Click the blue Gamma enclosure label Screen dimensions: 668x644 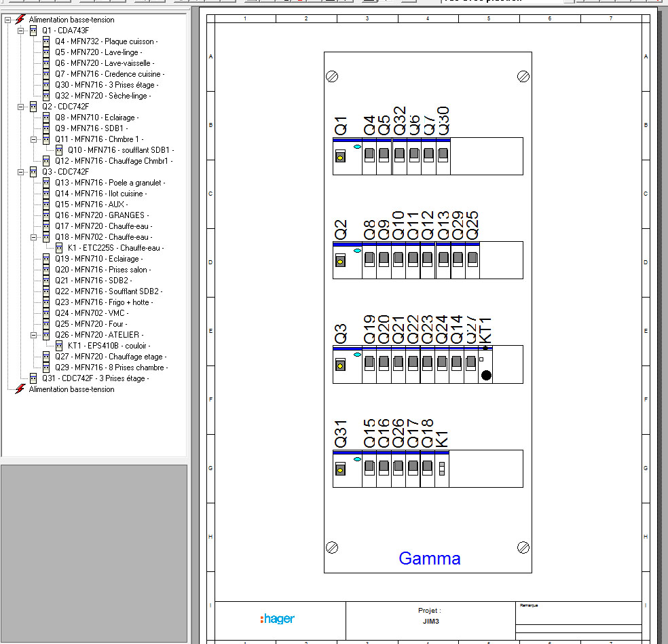(430, 558)
